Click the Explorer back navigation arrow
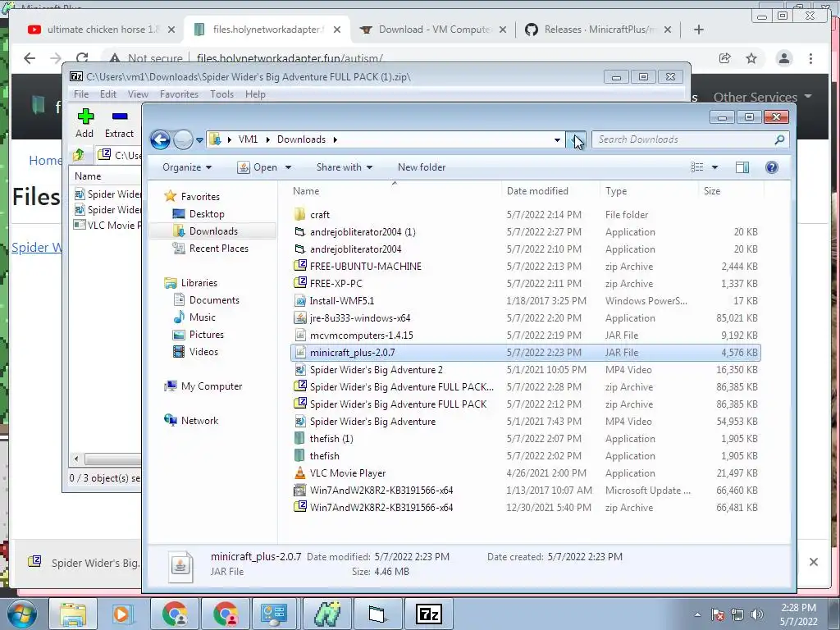This screenshot has height=630, width=840. pyautogui.click(x=160, y=139)
